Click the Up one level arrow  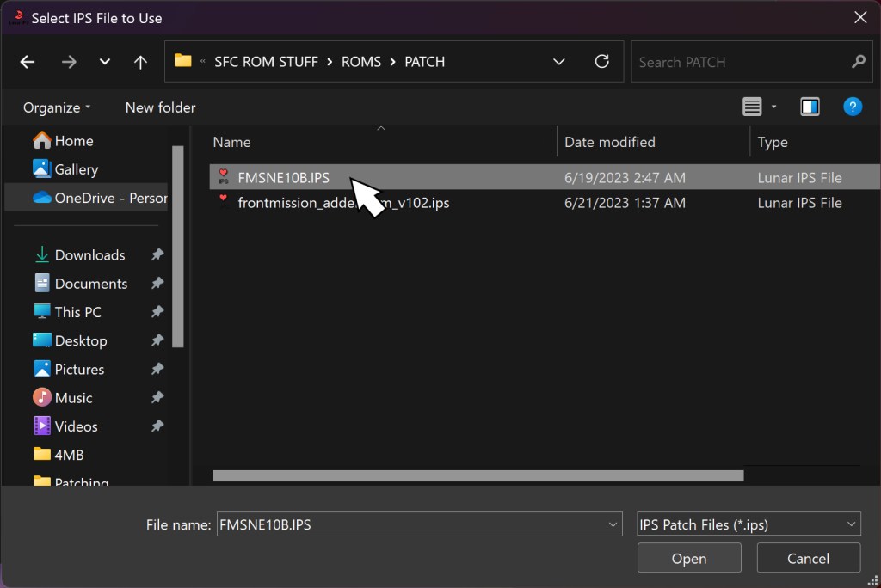pos(141,62)
